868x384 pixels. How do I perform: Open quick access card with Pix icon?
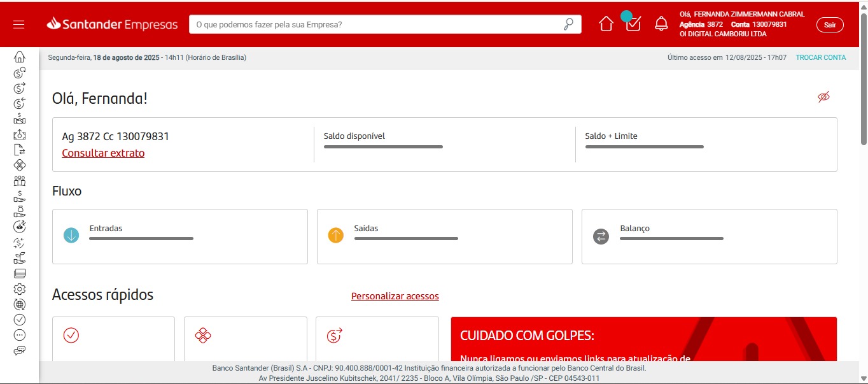click(245, 339)
